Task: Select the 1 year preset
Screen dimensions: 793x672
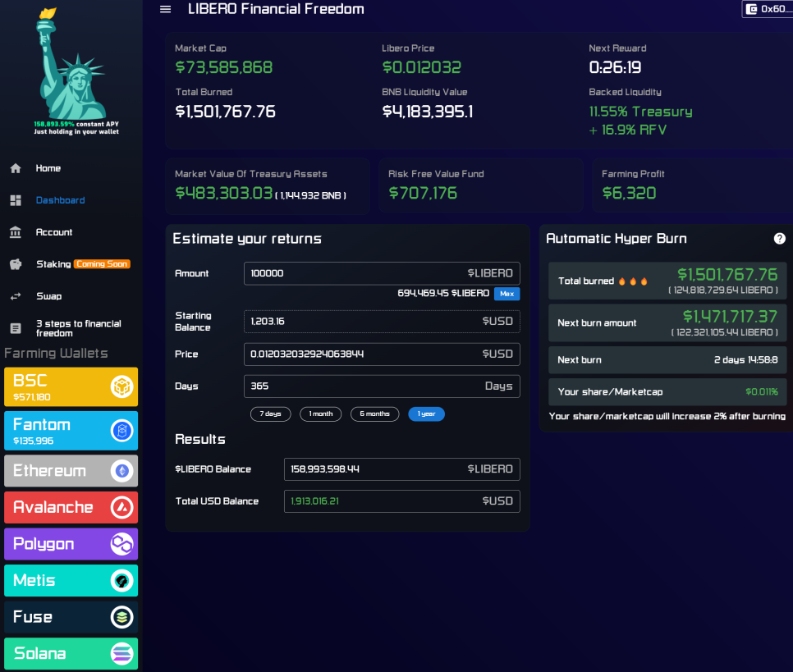Action: tap(426, 414)
